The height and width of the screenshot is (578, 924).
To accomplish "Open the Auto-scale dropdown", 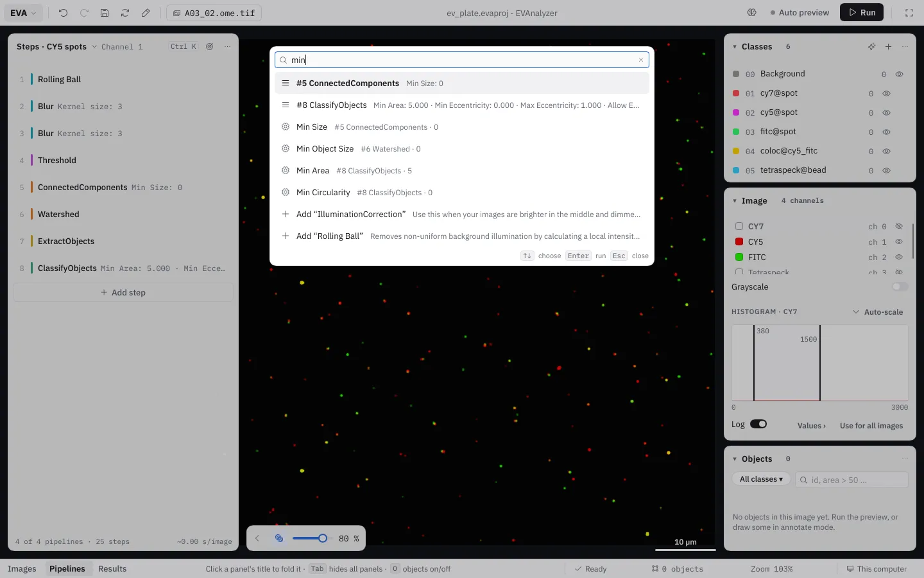I will [x=878, y=311].
